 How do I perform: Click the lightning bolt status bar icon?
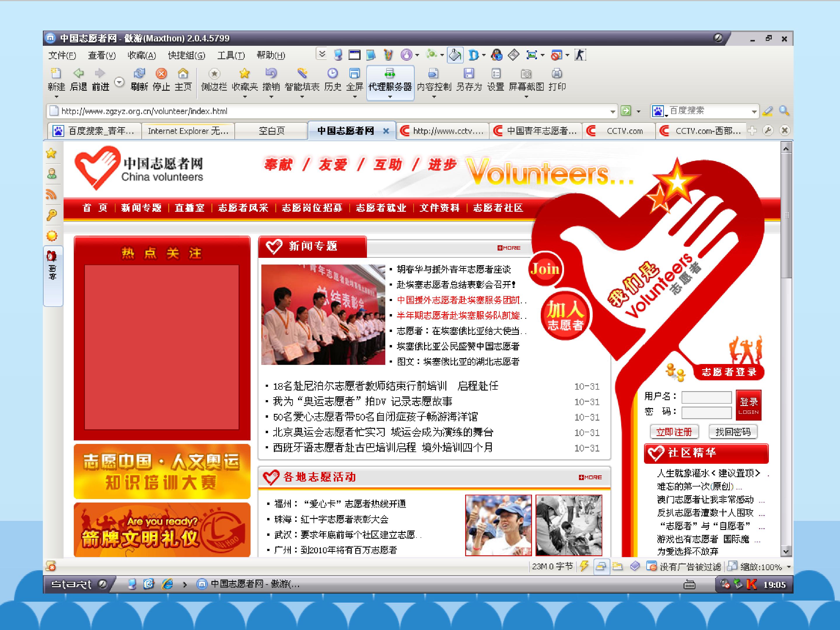pos(584,566)
